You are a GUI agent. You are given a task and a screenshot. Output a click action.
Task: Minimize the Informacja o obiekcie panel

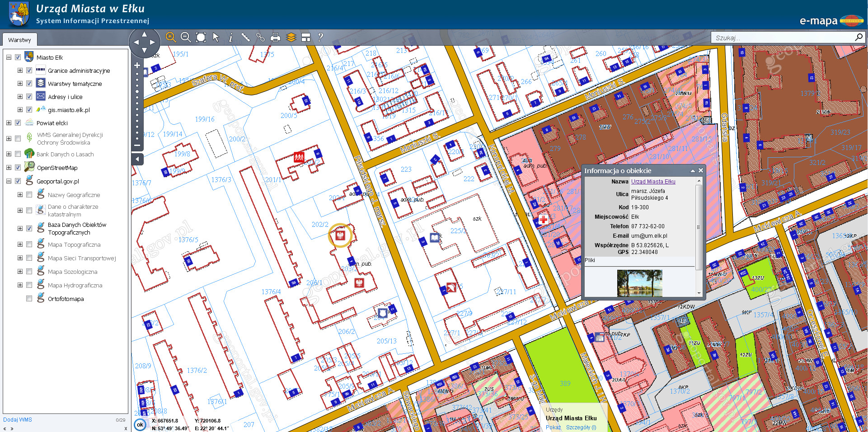click(693, 171)
